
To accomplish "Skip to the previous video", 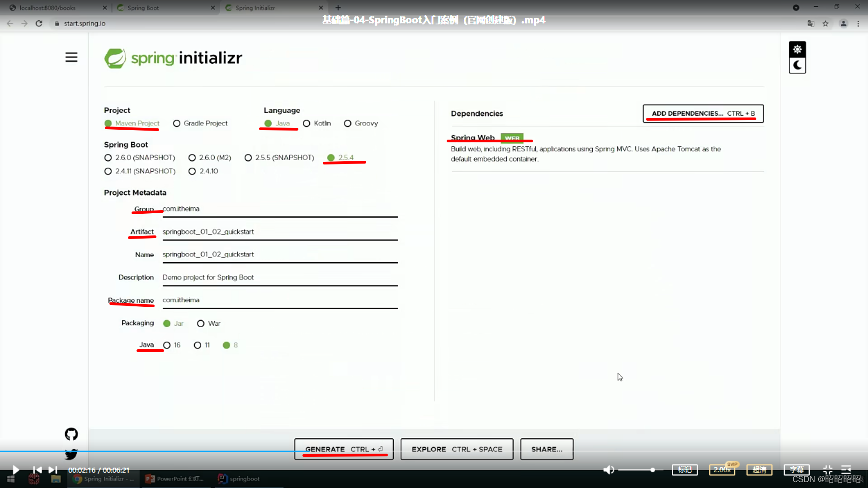I will 38,470.
